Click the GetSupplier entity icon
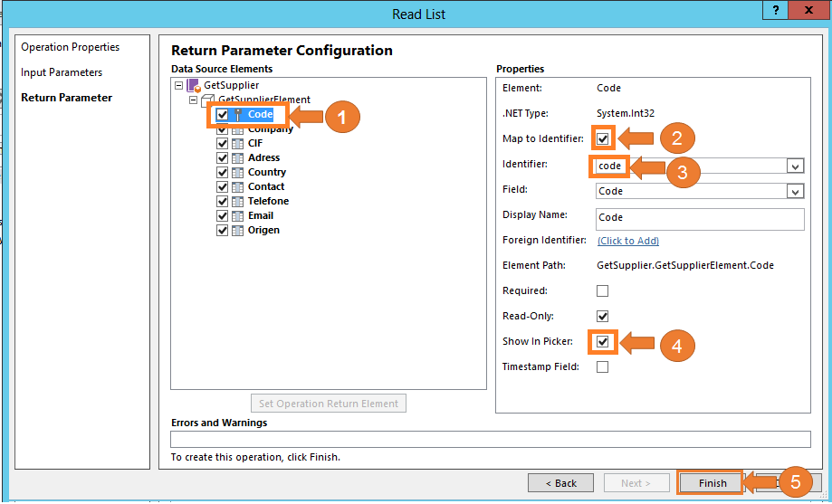Image resolution: width=832 pixels, height=504 pixels. [x=193, y=86]
